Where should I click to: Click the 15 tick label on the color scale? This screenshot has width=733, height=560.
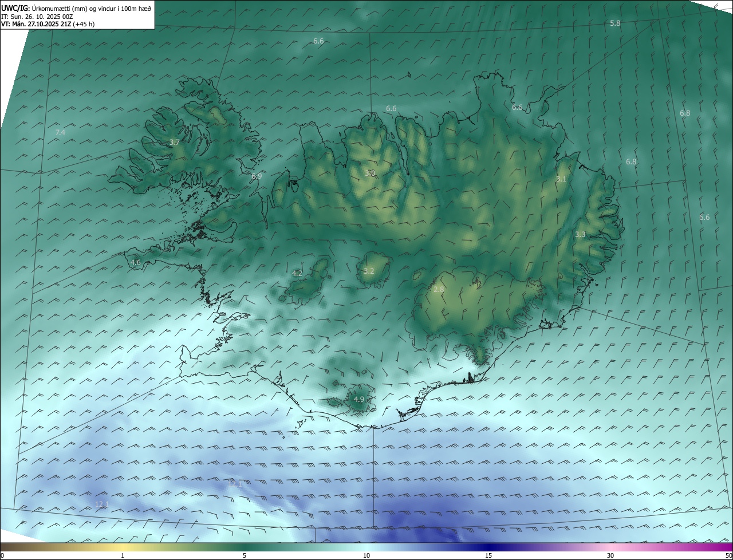488,555
